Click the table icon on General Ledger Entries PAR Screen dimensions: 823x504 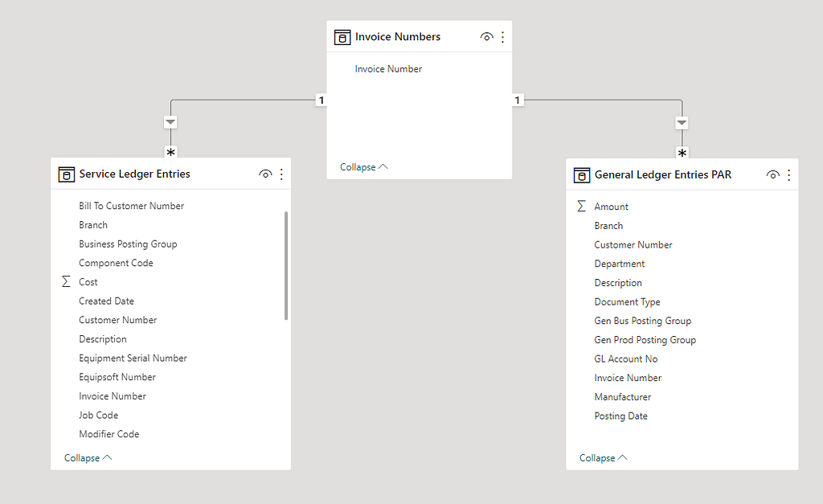click(x=582, y=174)
